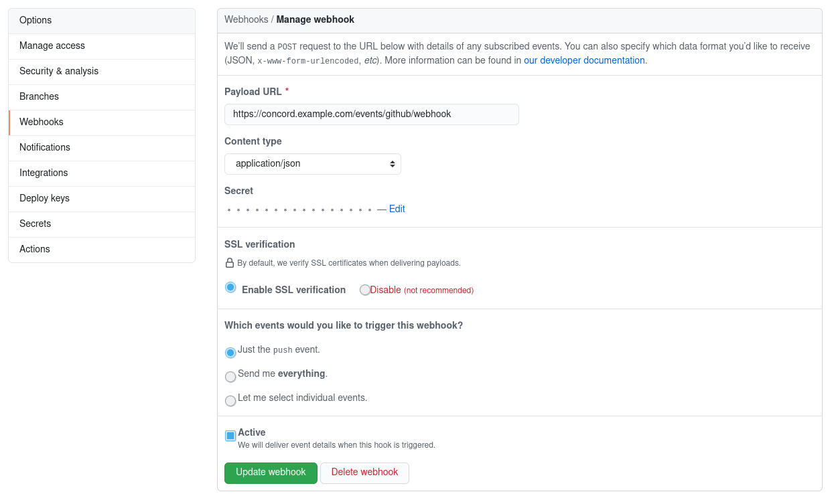Click inside the Payload URL field
This screenshot has height=504, width=832.
pyautogui.click(x=371, y=114)
